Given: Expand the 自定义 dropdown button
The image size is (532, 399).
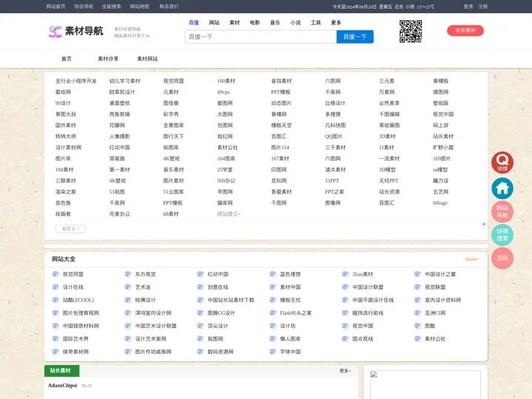Looking at the screenshot, I should 70,229.
